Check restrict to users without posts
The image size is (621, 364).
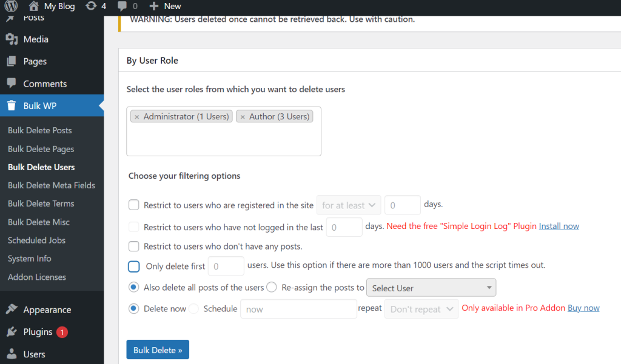(x=133, y=247)
